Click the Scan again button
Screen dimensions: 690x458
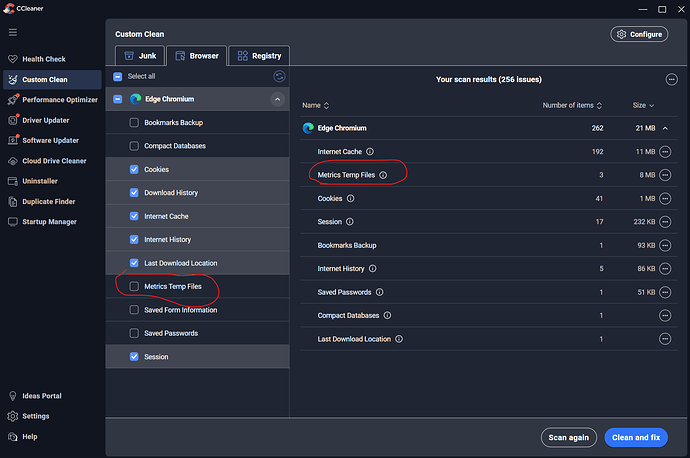click(x=569, y=438)
